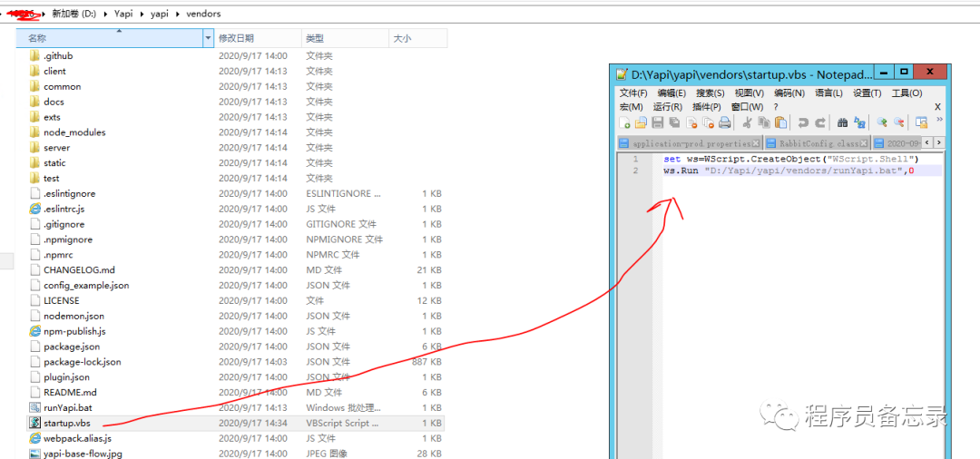Click the Close document icon in Notepad++ toolbar
980x459 pixels.
click(x=691, y=122)
